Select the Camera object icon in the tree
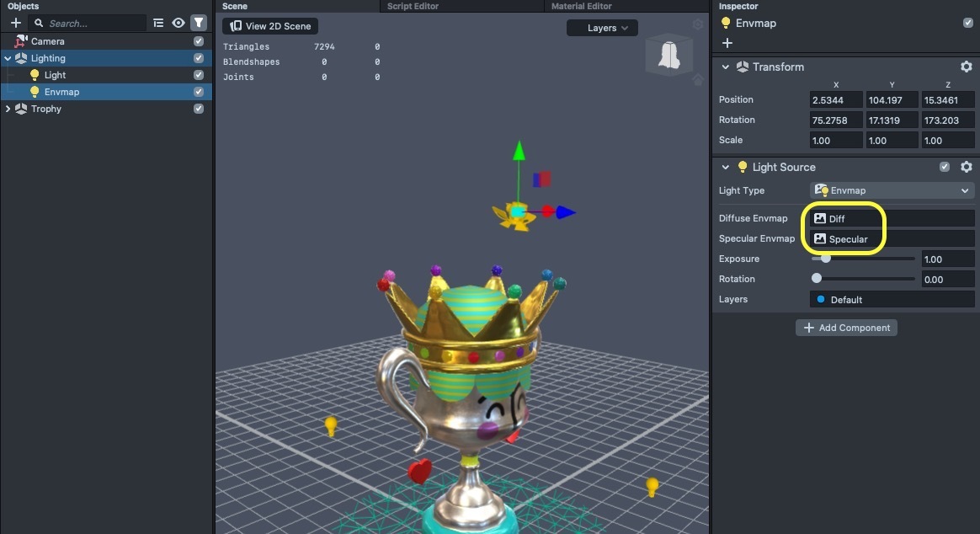The height and width of the screenshot is (534, 980). [x=20, y=41]
